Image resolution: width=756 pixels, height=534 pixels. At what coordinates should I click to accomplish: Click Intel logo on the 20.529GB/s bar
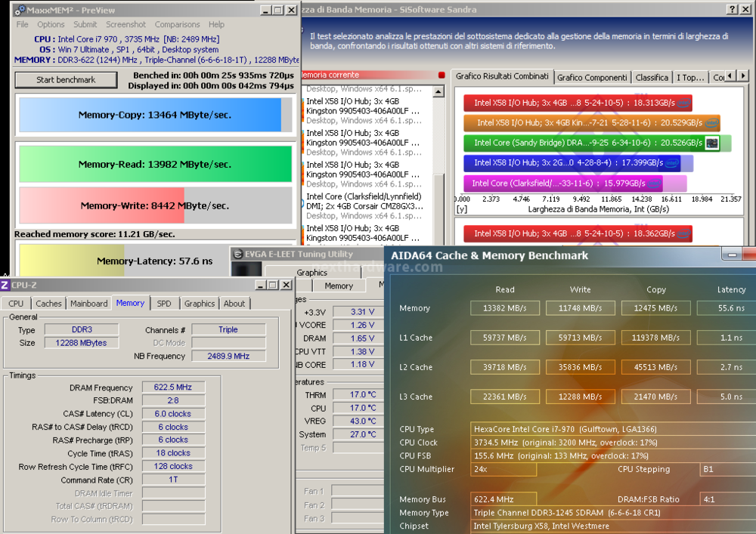[x=711, y=123]
